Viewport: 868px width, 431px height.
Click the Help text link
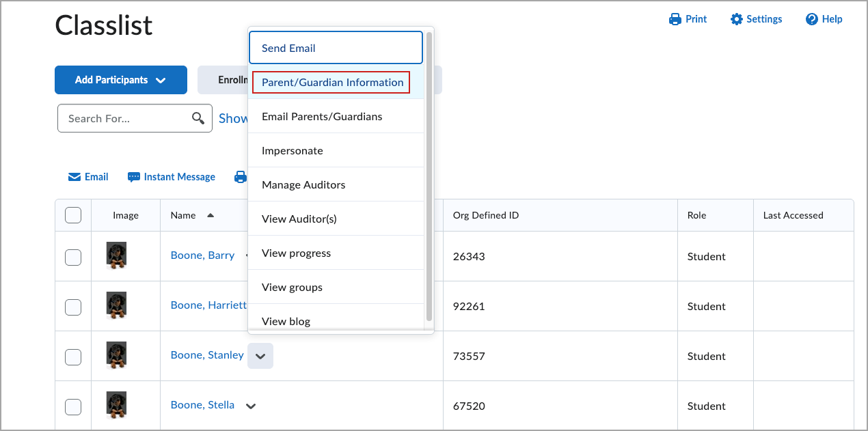pyautogui.click(x=832, y=19)
